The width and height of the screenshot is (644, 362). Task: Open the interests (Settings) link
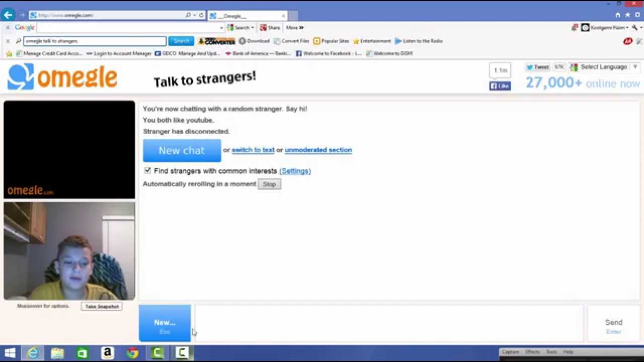[295, 171]
